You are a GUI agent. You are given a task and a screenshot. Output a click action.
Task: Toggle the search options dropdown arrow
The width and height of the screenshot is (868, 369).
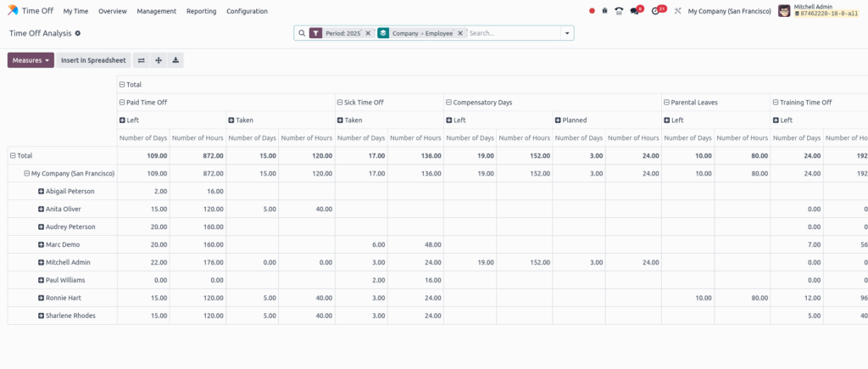coord(565,33)
